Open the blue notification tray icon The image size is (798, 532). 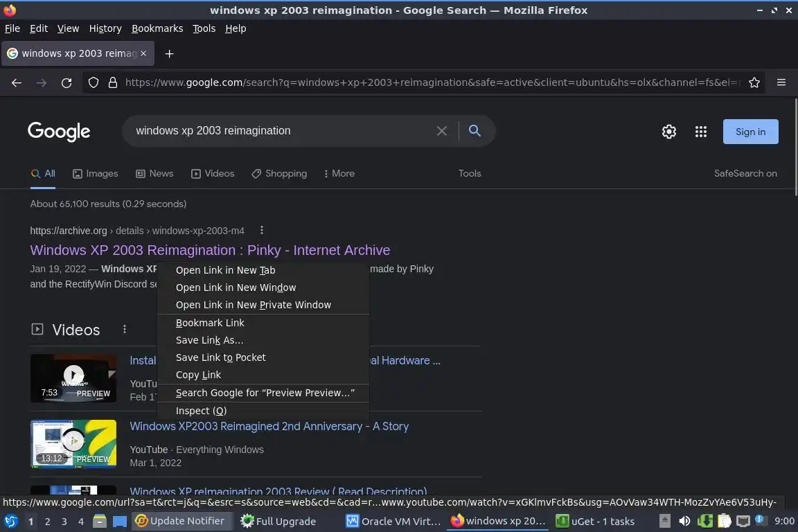click(x=760, y=520)
